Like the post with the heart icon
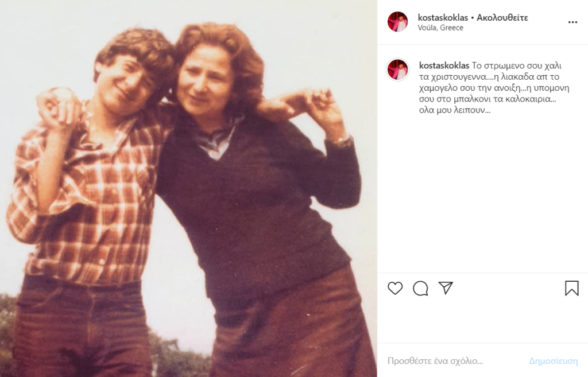588x377 pixels. click(x=395, y=288)
